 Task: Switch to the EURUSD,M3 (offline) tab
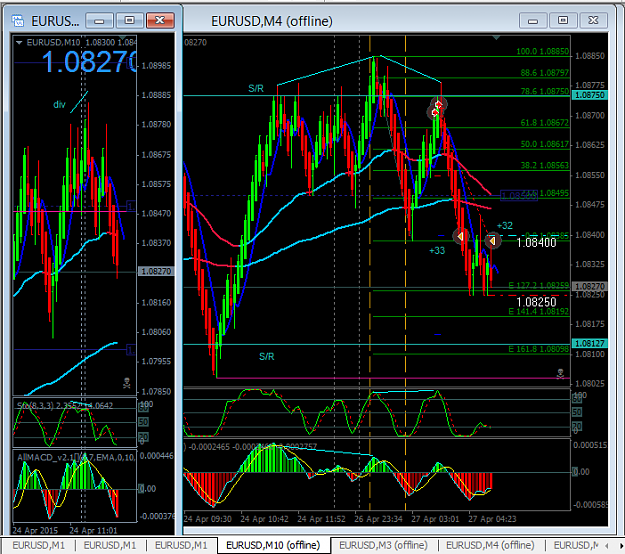383,545
